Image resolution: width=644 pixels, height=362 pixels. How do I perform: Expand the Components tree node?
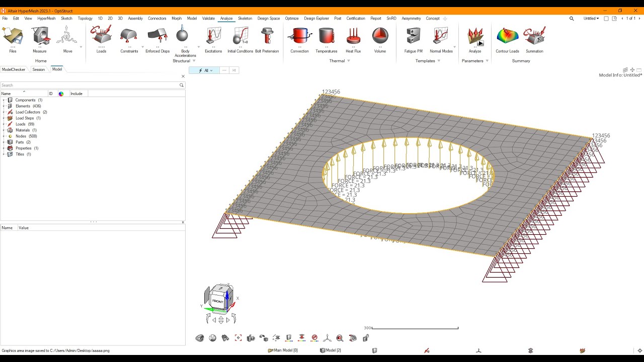pyautogui.click(x=4, y=100)
